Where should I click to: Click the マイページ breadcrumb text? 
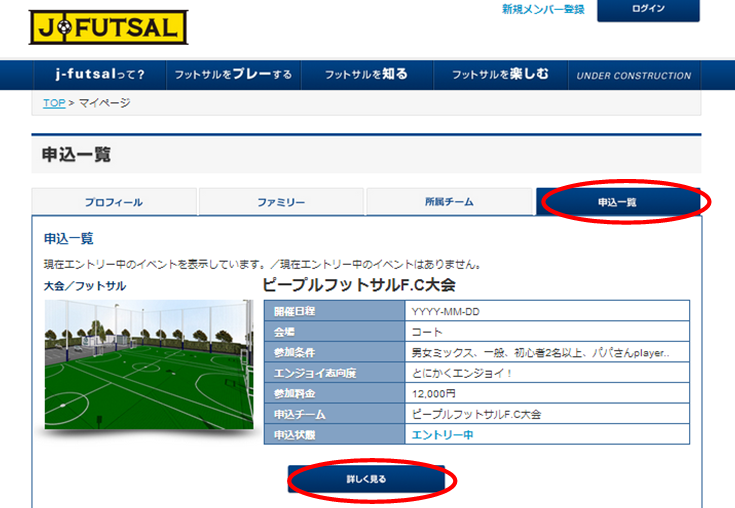click(104, 103)
